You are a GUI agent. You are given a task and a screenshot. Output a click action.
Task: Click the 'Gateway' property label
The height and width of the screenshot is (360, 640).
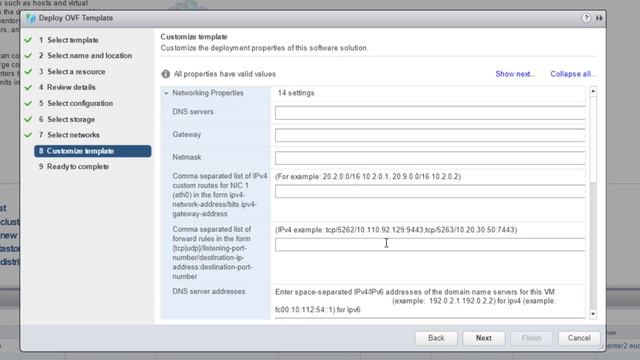pos(187,134)
